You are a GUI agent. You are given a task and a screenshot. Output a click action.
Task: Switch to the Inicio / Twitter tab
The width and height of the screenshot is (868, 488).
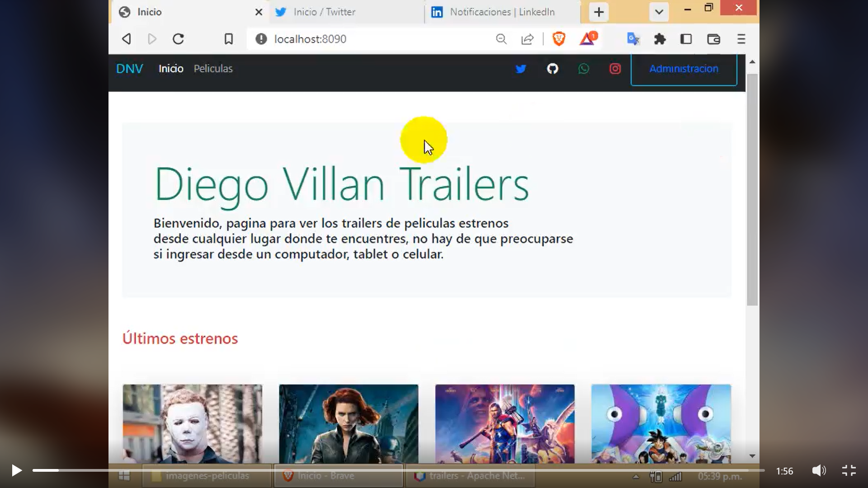click(324, 12)
